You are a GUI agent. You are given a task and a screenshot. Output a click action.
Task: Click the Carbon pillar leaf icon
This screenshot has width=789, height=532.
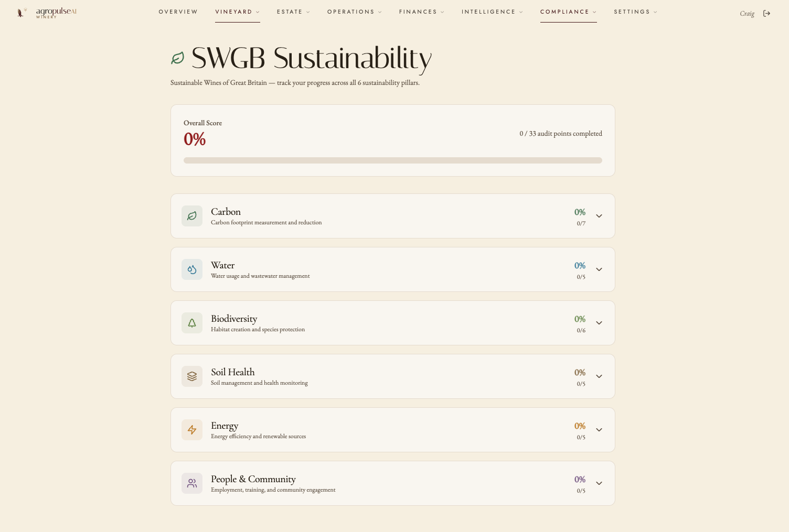pyautogui.click(x=192, y=216)
